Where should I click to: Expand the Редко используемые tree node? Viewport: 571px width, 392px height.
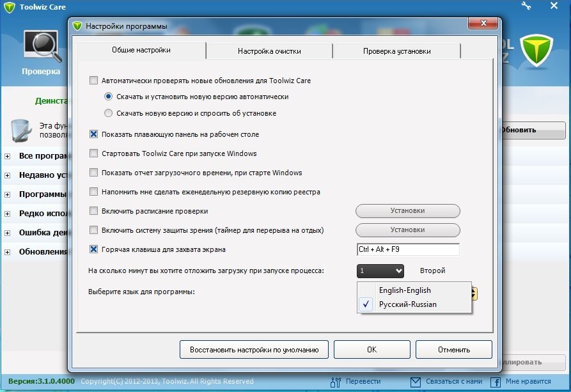coord(7,214)
